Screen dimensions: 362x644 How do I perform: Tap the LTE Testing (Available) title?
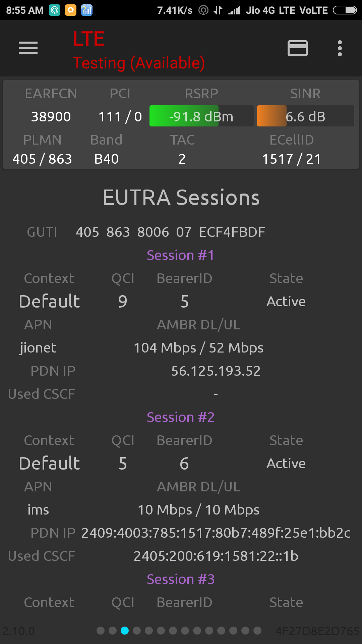(138, 50)
